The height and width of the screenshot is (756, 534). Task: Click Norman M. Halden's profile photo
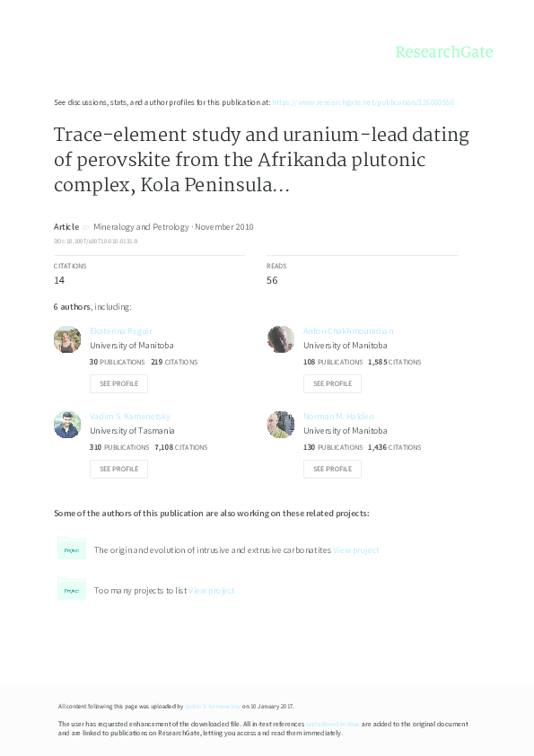point(281,425)
